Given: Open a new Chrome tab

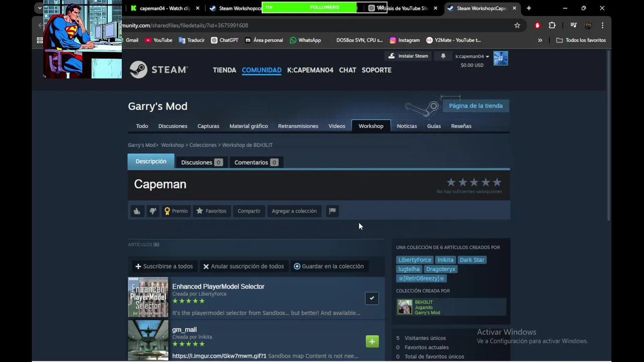Looking at the screenshot, I should pyautogui.click(x=529, y=8).
